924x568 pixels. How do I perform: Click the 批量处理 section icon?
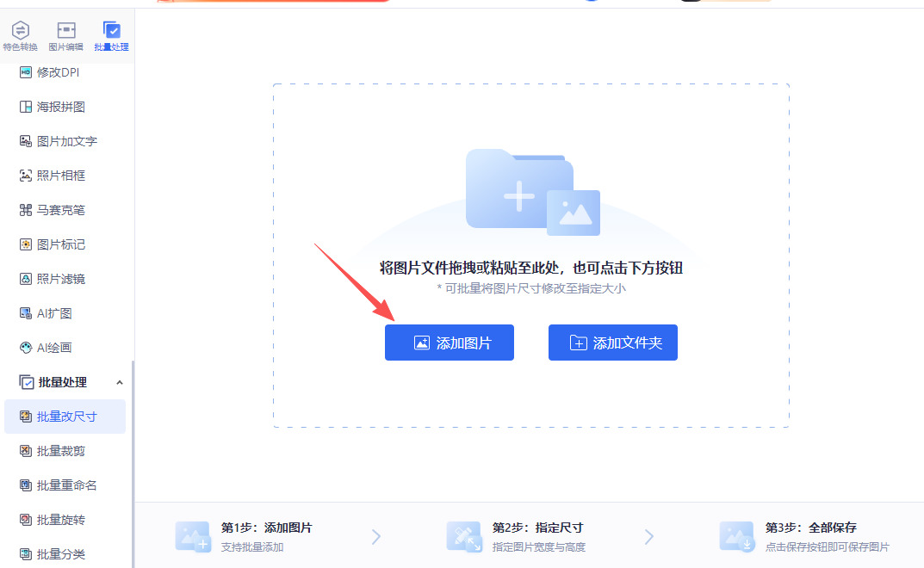(27, 382)
